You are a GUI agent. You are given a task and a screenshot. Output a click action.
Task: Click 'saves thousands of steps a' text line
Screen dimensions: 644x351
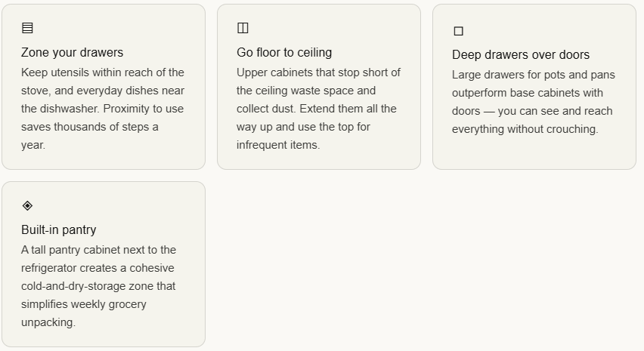tap(90, 127)
